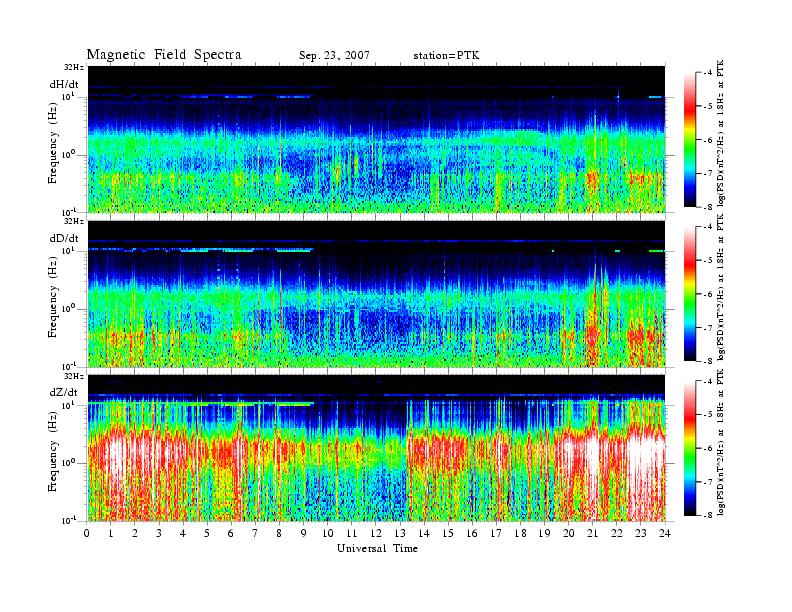Select the 'Sep. 23, 2007' date text
The image size is (792, 612).
(x=334, y=56)
